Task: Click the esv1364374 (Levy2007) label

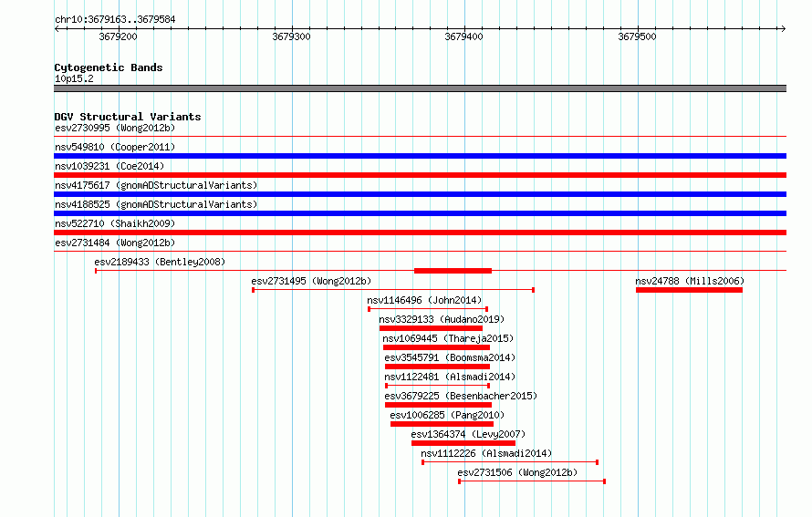Action: point(468,434)
